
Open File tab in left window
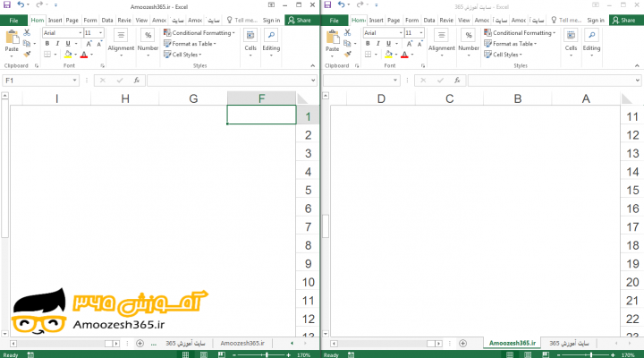click(13, 21)
